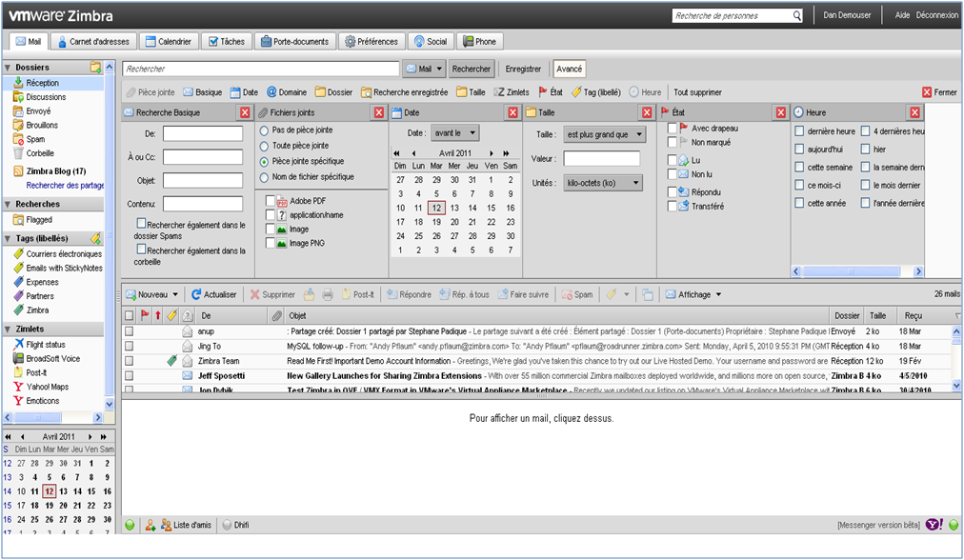The image size is (964, 560).
Task: Switch to Social tab
Action: [x=431, y=42]
